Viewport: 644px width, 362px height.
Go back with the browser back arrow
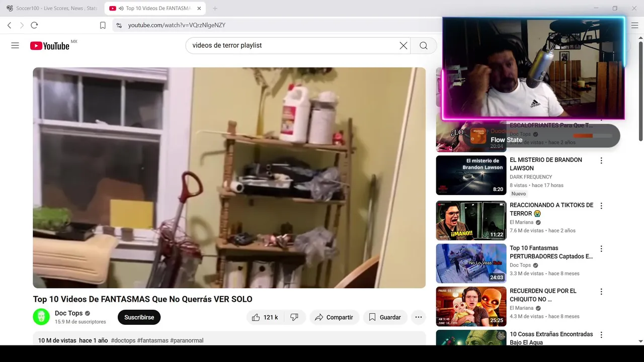(x=9, y=25)
